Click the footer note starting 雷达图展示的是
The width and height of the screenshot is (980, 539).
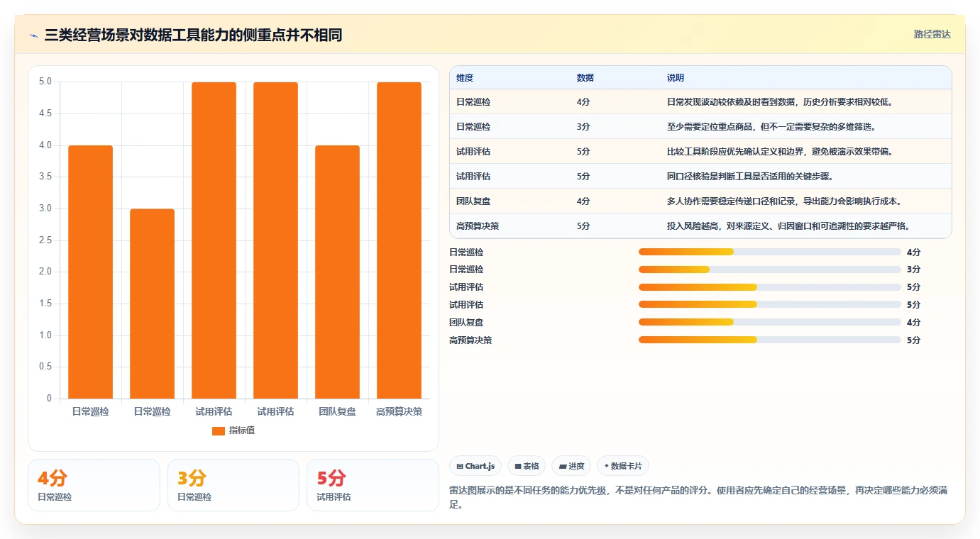(698, 497)
